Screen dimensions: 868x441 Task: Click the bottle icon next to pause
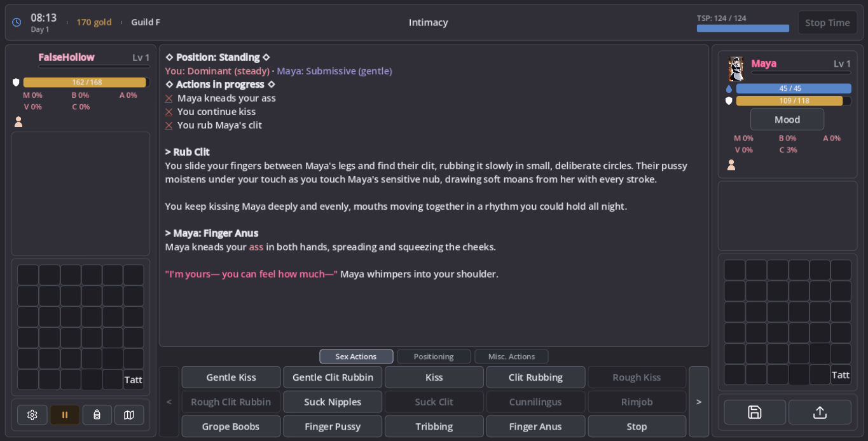[97, 415]
